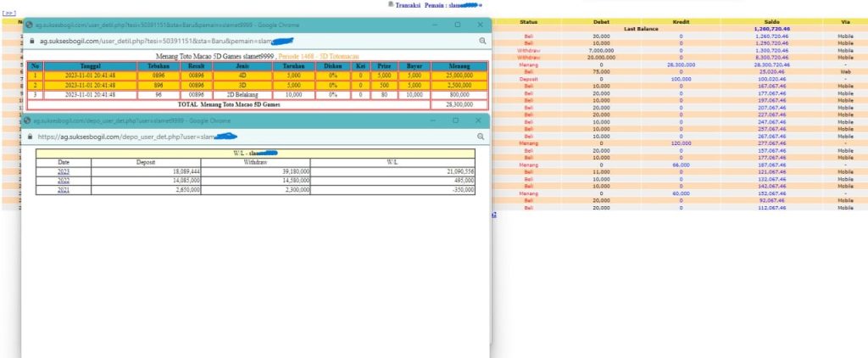Click the globe favicon in the user_detil title bar
The width and height of the screenshot is (868, 358).
click(31, 25)
